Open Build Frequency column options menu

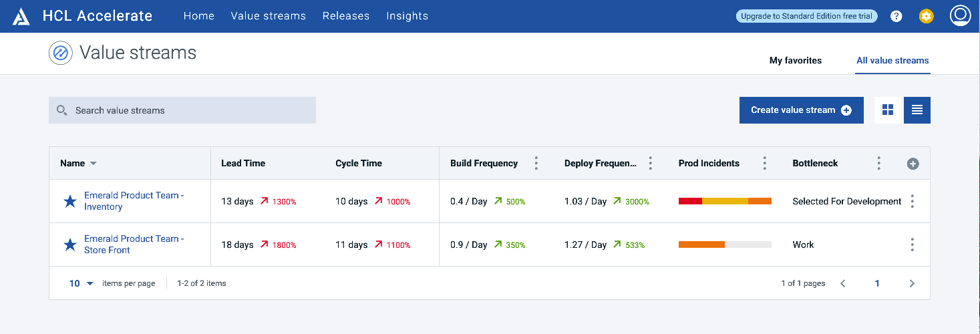click(536, 163)
